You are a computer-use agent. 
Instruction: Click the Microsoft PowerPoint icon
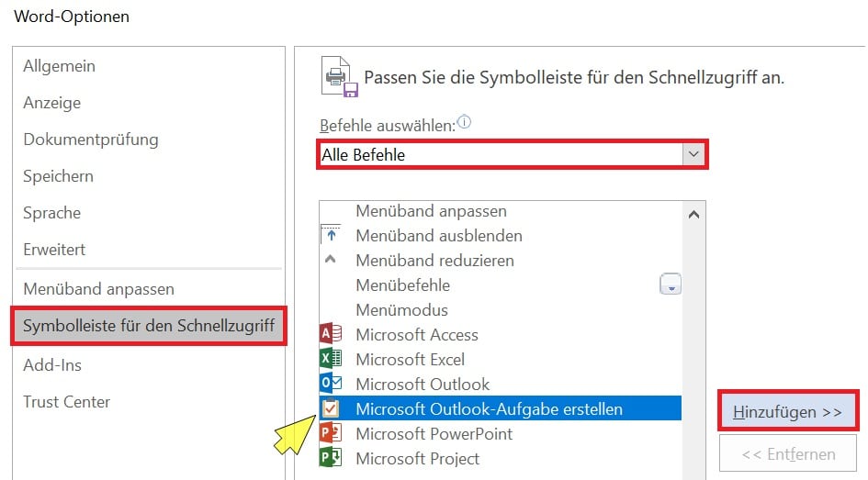click(330, 434)
